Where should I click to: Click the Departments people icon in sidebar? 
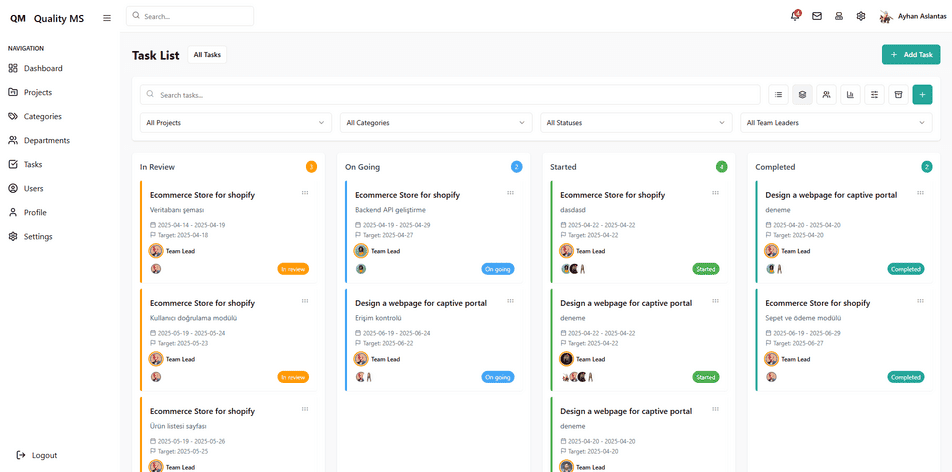13,140
